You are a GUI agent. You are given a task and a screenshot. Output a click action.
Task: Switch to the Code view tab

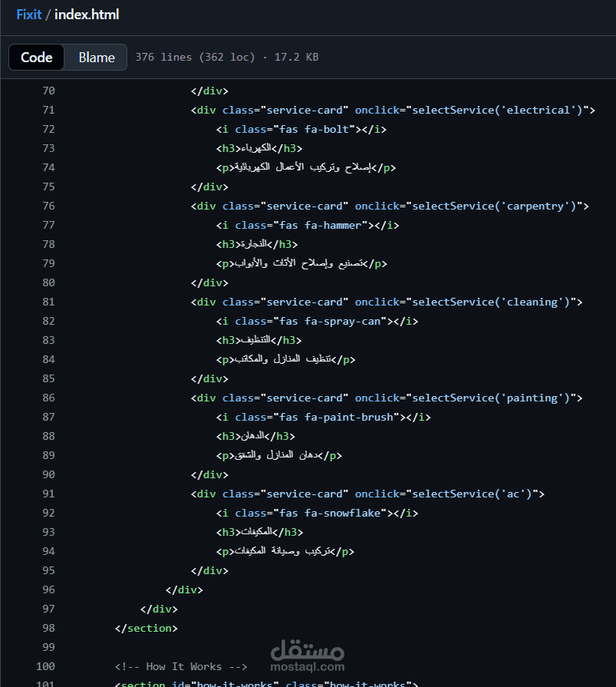(x=36, y=58)
